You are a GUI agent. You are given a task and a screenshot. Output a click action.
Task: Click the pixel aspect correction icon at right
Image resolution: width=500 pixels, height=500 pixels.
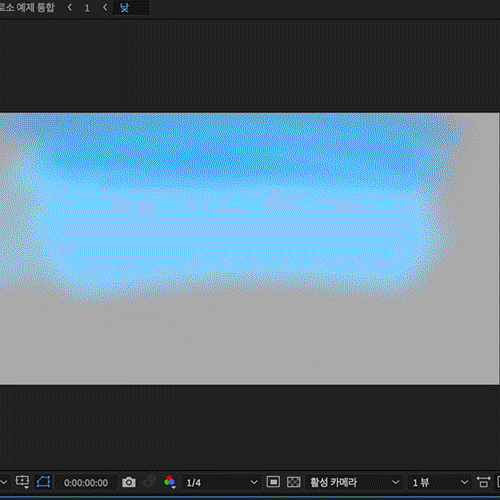click(x=483, y=482)
